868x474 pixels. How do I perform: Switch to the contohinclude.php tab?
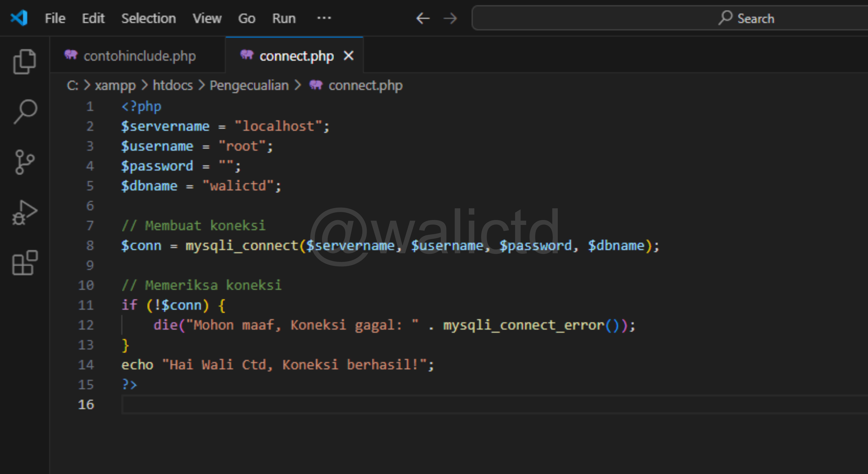pos(139,56)
